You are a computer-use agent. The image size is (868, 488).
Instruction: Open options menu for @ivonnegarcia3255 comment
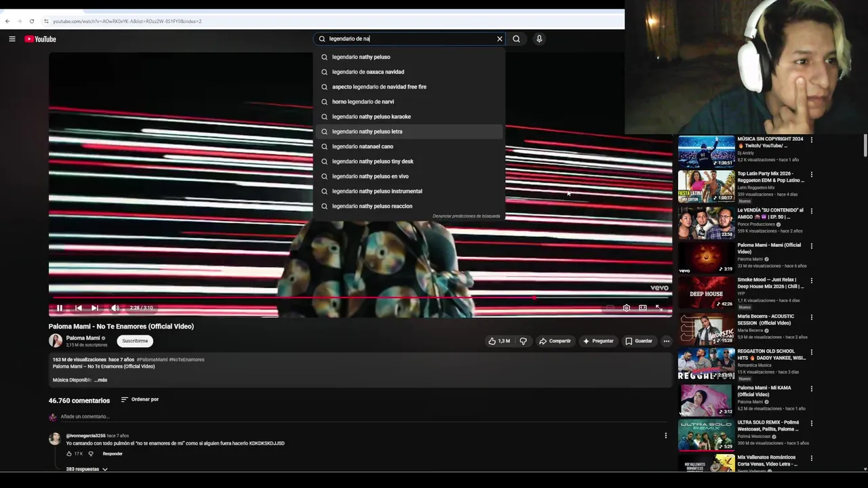coord(665,436)
